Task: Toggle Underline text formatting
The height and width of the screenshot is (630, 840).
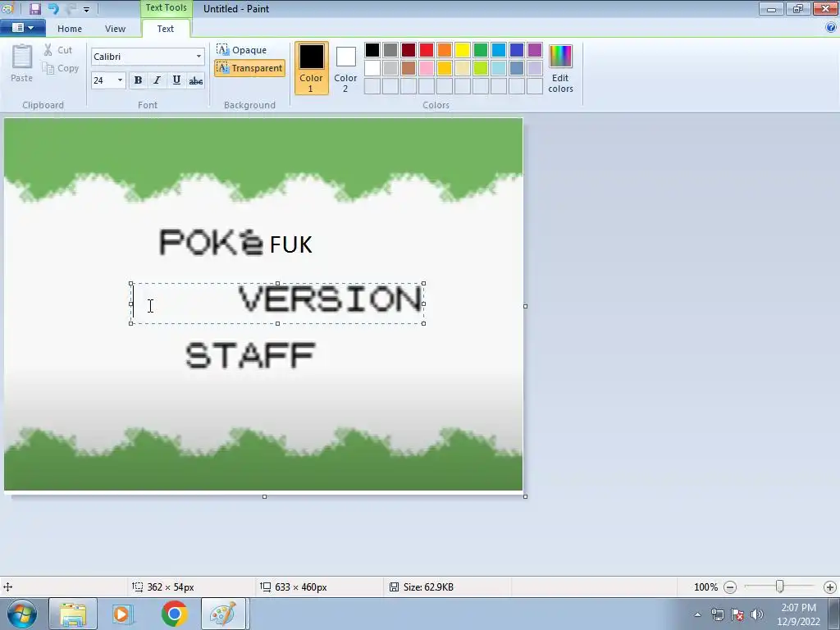Action: pos(176,80)
